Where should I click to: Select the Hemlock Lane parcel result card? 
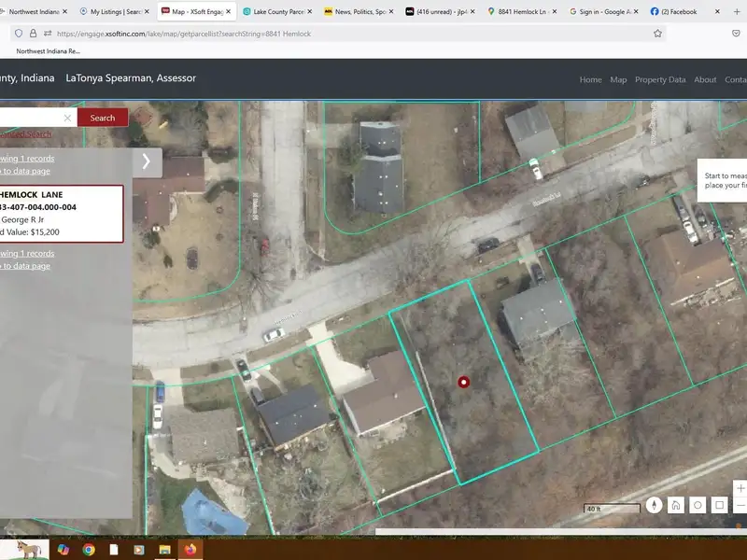coord(61,213)
